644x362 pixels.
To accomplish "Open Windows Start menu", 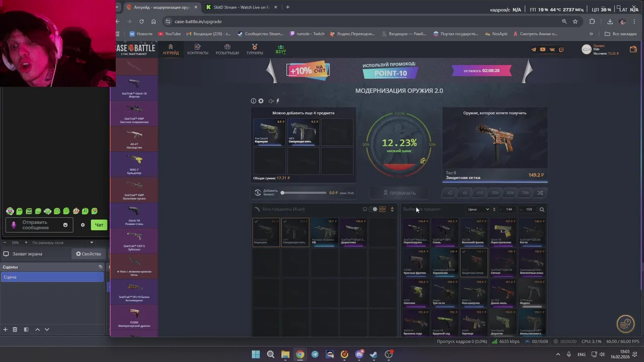I will [256, 354].
